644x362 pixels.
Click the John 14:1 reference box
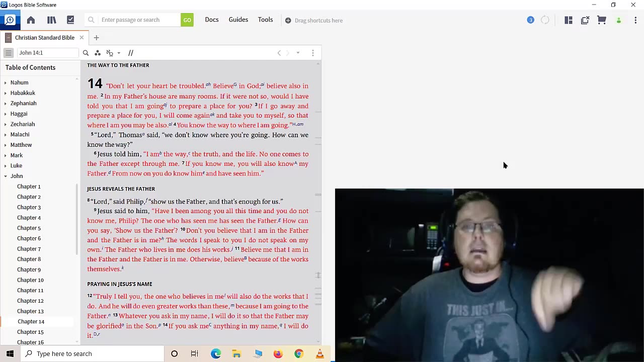[x=48, y=53]
